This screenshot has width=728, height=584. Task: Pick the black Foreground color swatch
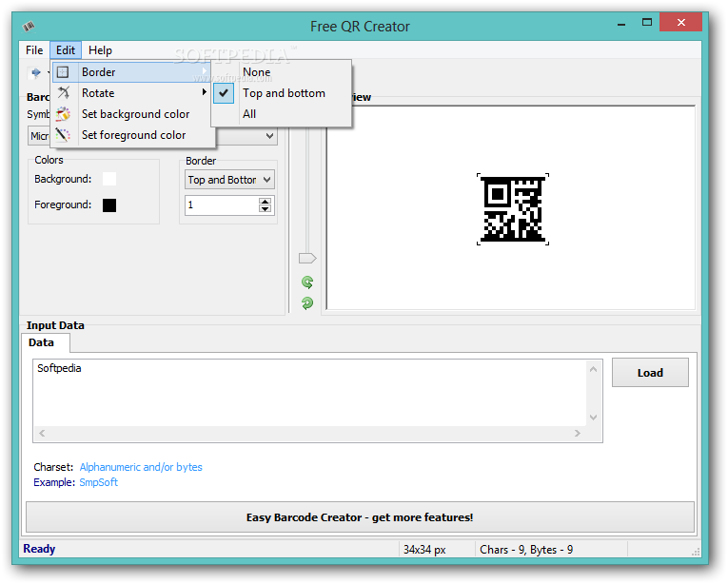(x=109, y=204)
